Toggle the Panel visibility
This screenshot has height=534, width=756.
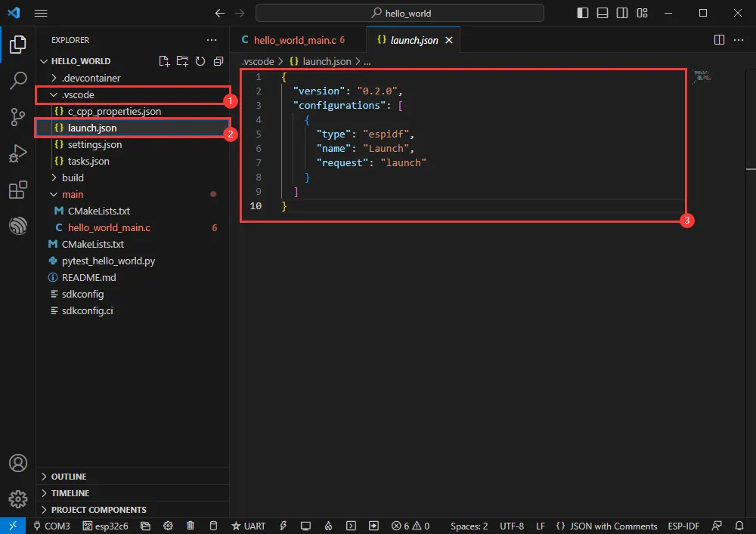603,13
